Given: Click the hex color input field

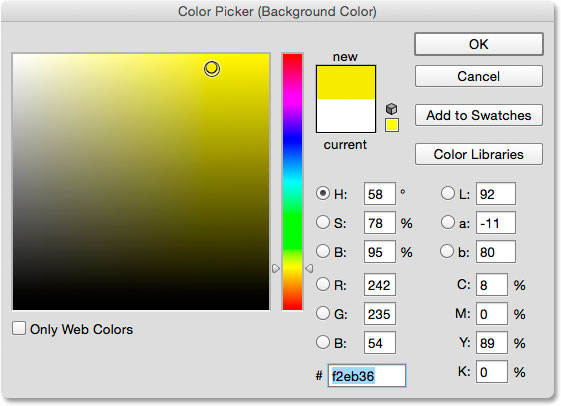Looking at the screenshot, I should point(367,376).
